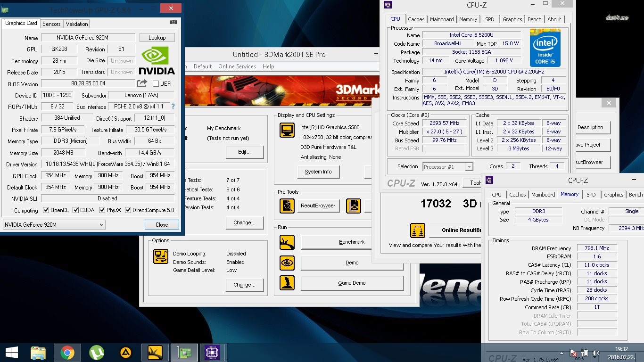This screenshot has width=644, height=362.
Task: Click the Game Demo button
Action: click(352, 283)
